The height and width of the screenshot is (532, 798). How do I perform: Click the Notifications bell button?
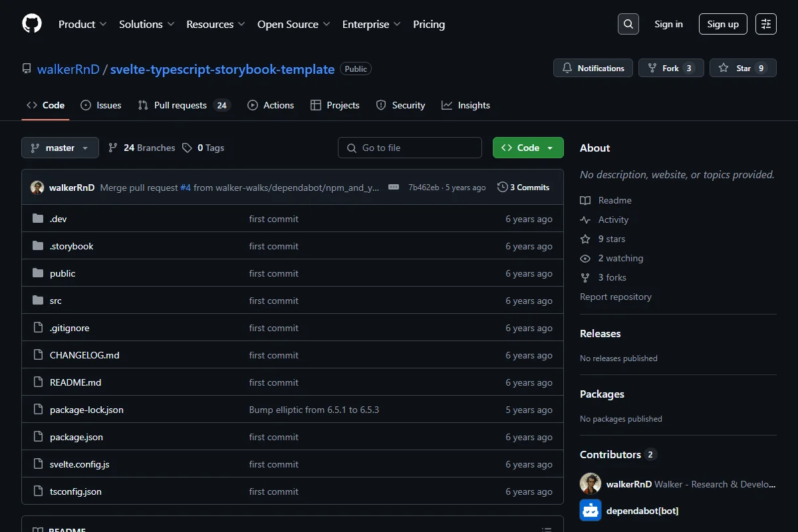point(593,68)
